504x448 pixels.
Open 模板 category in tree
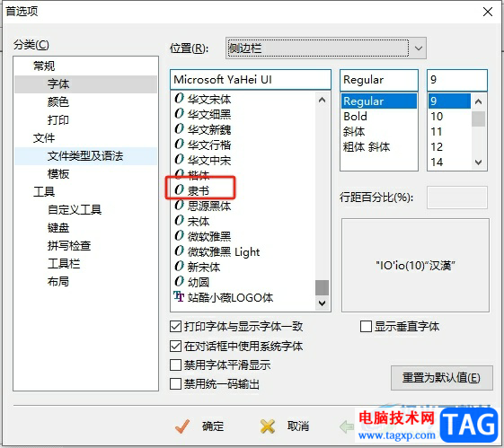(x=58, y=174)
